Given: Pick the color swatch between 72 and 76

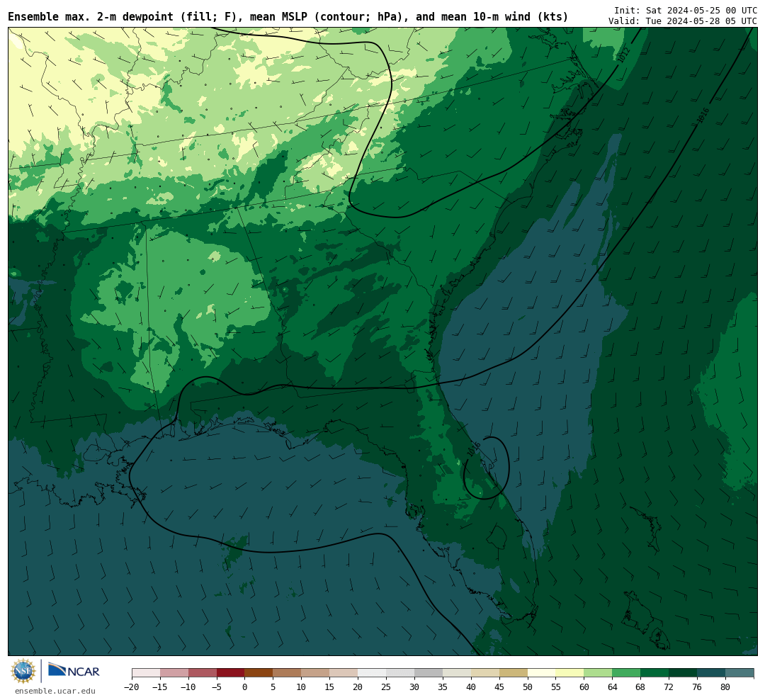Looking at the screenshot, I should pyautogui.click(x=683, y=673).
